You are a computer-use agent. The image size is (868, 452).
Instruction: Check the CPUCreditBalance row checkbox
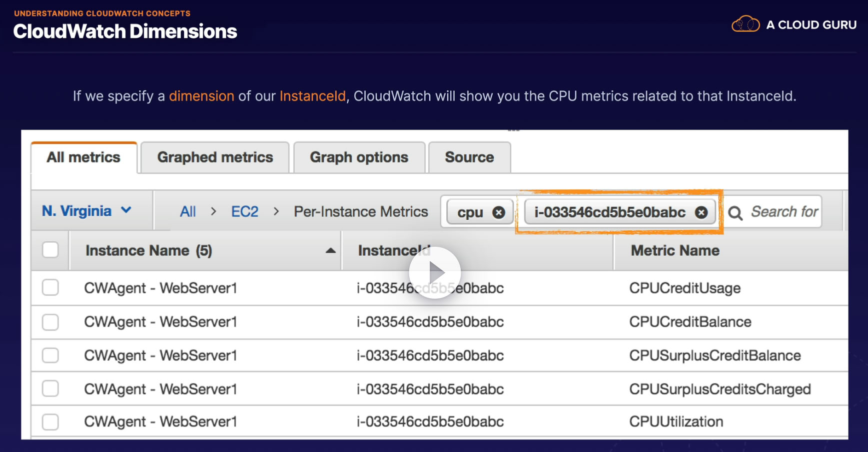50,322
